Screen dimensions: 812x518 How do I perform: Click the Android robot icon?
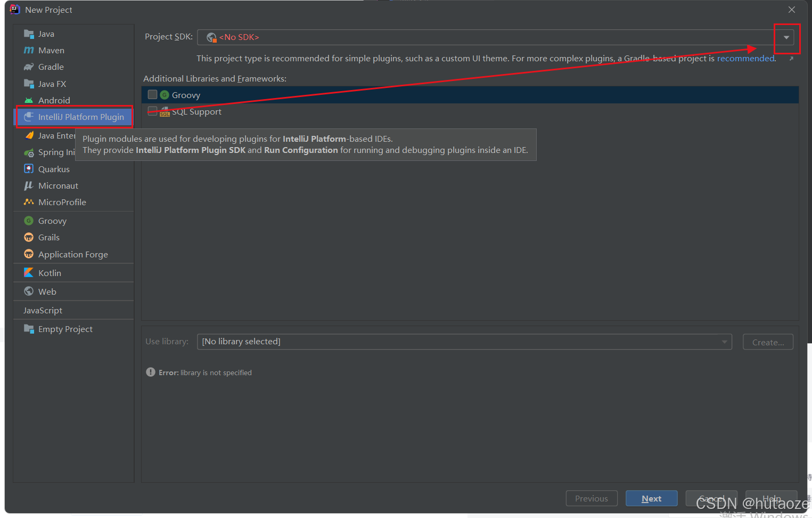click(x=29, y=100)
